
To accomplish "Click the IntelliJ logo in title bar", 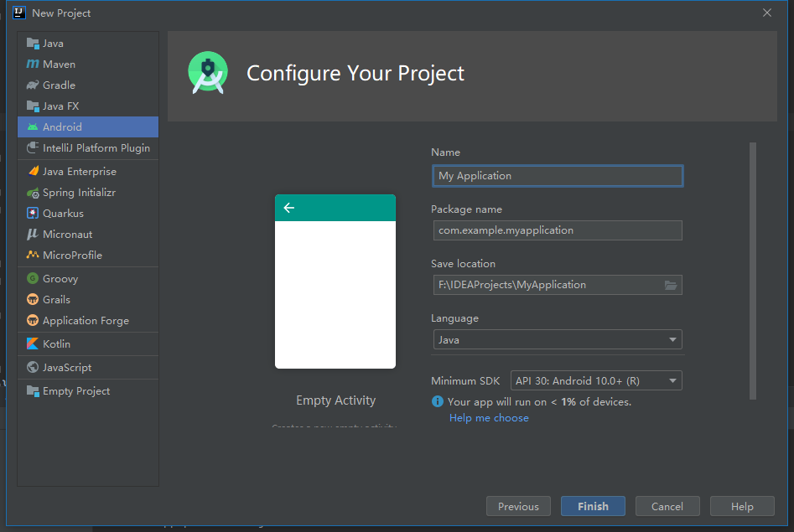I will tap(19, 13).
